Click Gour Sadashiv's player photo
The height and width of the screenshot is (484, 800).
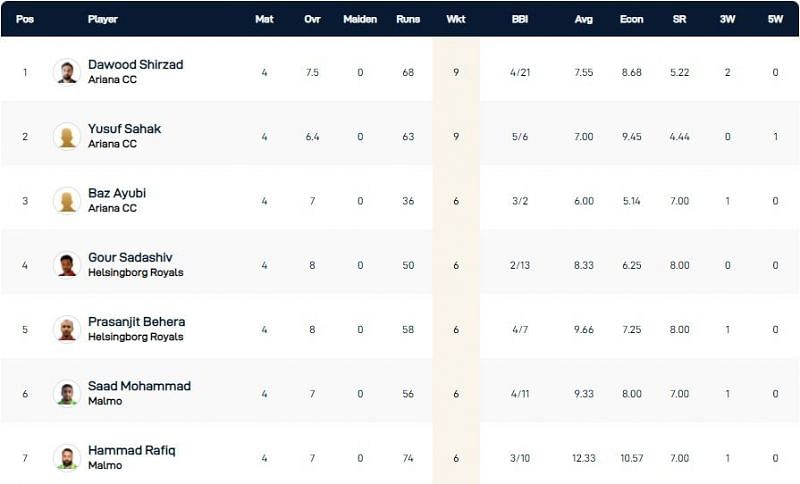tap(67, 265)
